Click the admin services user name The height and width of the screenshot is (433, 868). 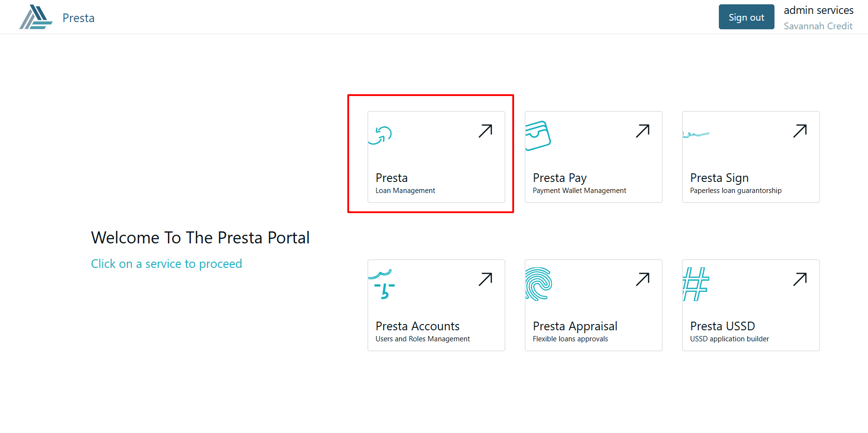pyautogui.click(x=819, y=11)
